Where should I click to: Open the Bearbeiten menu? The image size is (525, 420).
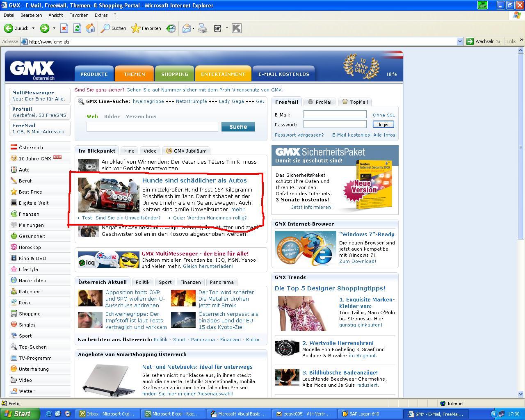pos(31,15)
